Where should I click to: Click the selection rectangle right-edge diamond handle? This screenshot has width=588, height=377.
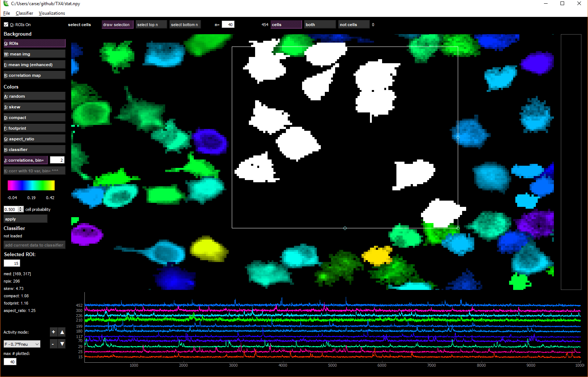coord(458,137)
